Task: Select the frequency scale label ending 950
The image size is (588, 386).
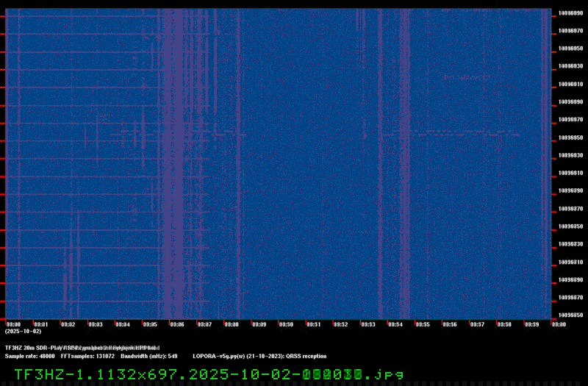Action: [570, 48]
